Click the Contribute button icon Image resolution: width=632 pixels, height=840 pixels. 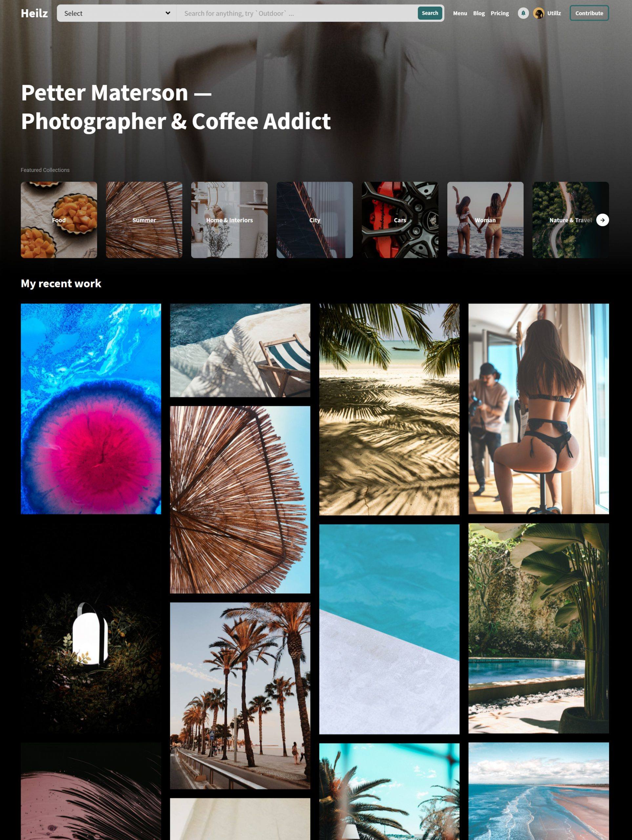pos(589,13)
